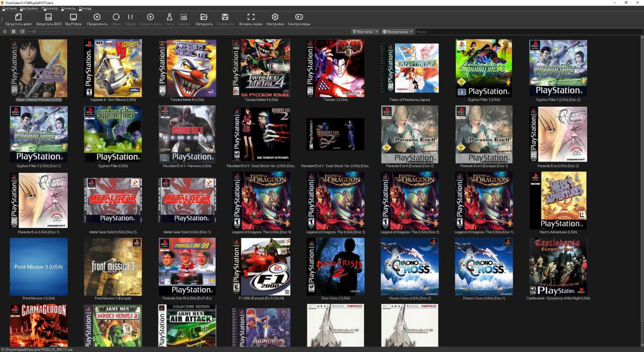Select Front Mission 3 (USA) blue placeholder
The height and width of the screenshot is (352, 644).
click(x=39, y=267)
